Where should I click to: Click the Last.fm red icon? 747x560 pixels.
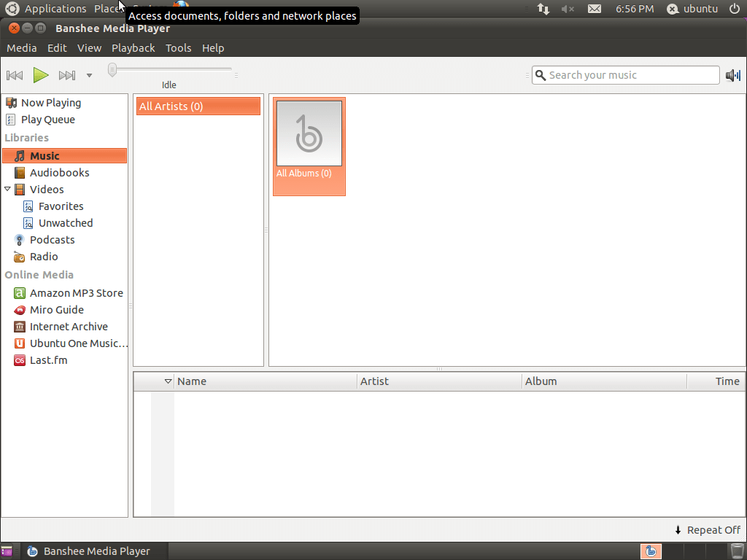(x=20, y=360)
